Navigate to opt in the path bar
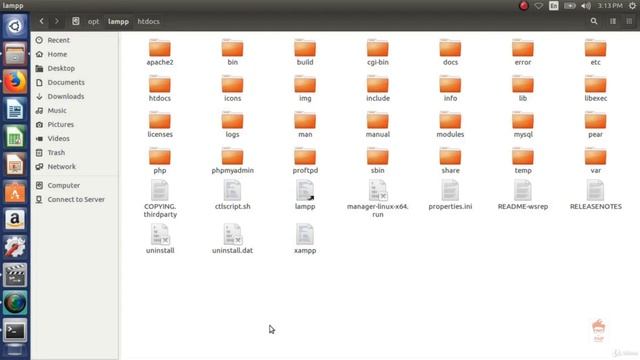The image size is (640, 360). (93, 22)
